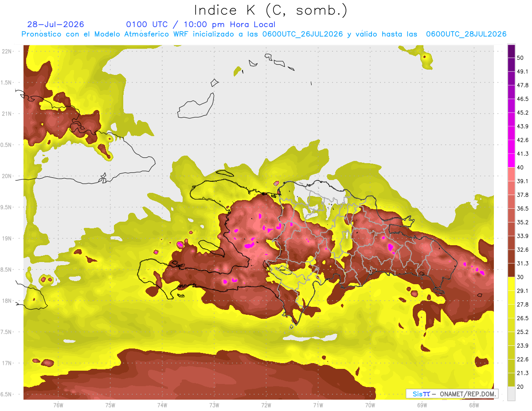Click legend value "49.1"
The height and width of the screenshot is (411, 532).
[x=523, y=71]
